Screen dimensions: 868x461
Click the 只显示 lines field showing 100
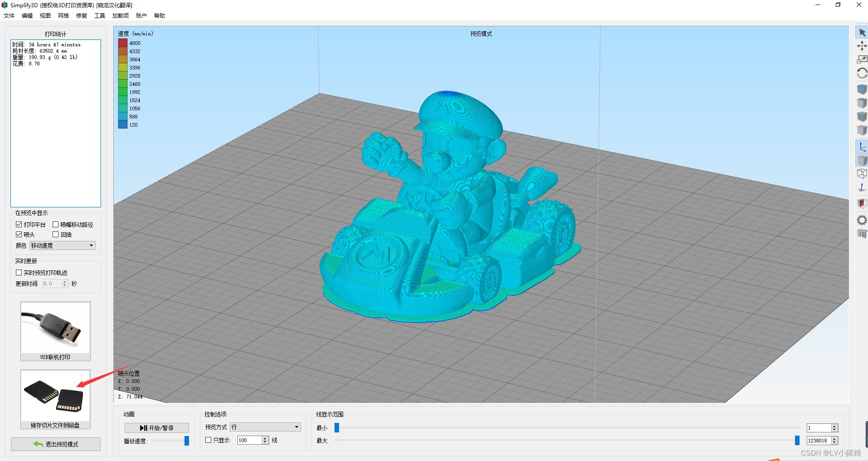[250, 440]
